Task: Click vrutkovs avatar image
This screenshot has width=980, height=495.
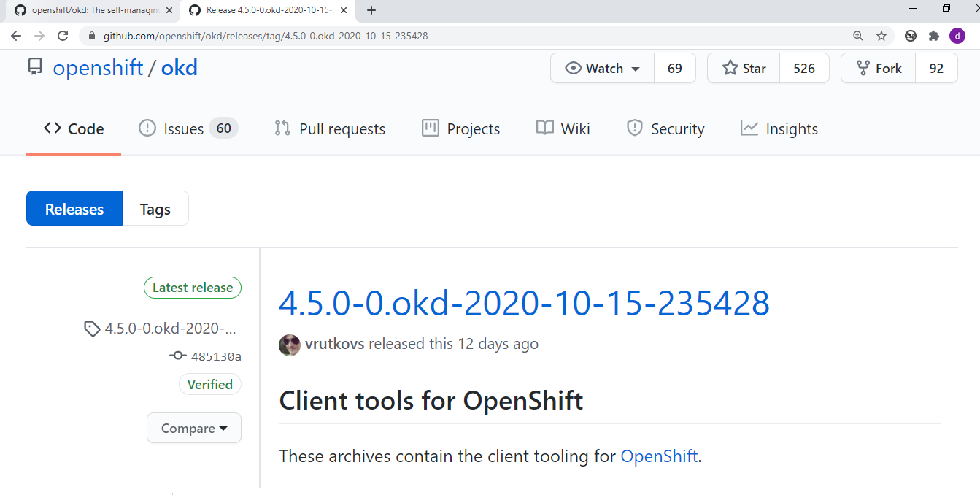Action: pos(290,345)
